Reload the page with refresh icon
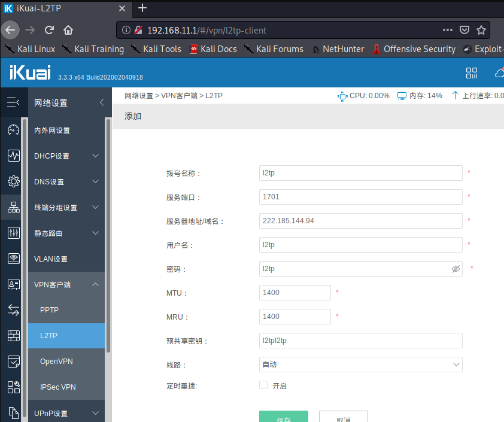 (x=49, y=30)
